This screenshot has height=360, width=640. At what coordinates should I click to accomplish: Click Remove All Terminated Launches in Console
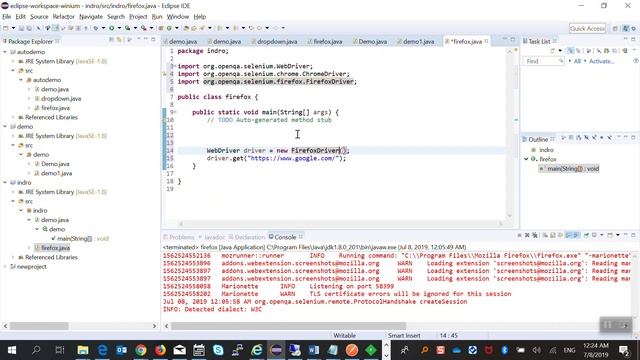click(x=534, y=236)
